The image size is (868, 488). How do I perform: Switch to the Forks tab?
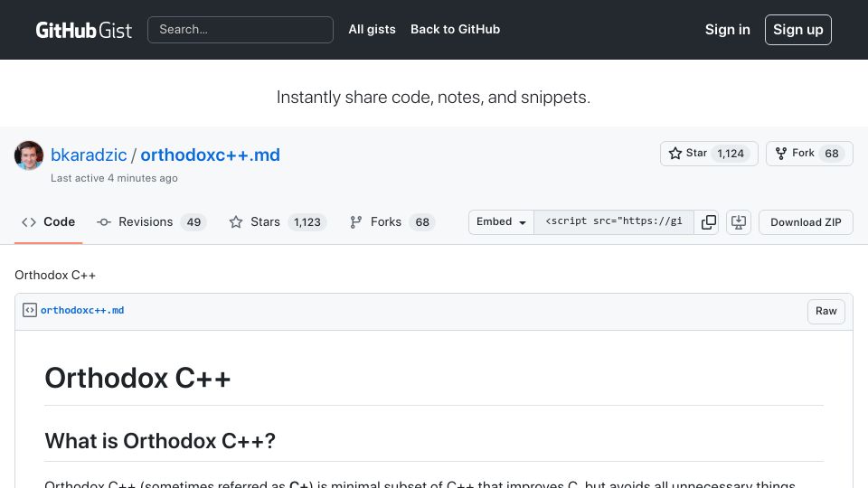(x=392, y=222)
